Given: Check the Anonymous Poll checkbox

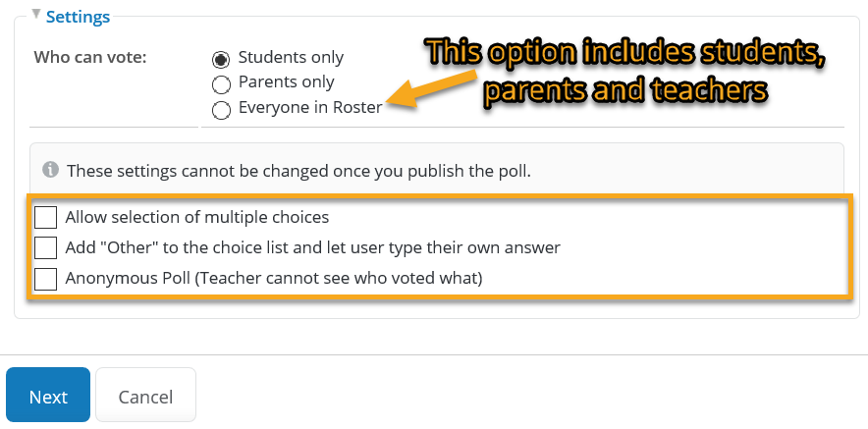Looking at the screenshot, I should (45, 279).
